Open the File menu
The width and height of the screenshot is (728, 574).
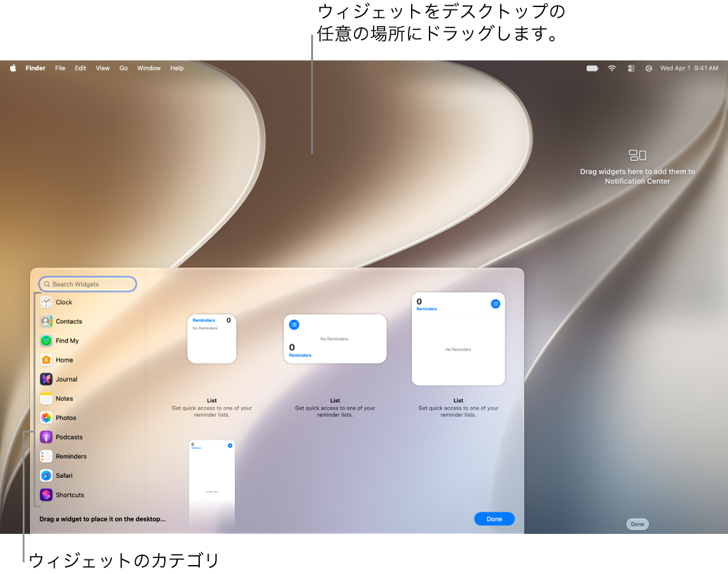60,68
